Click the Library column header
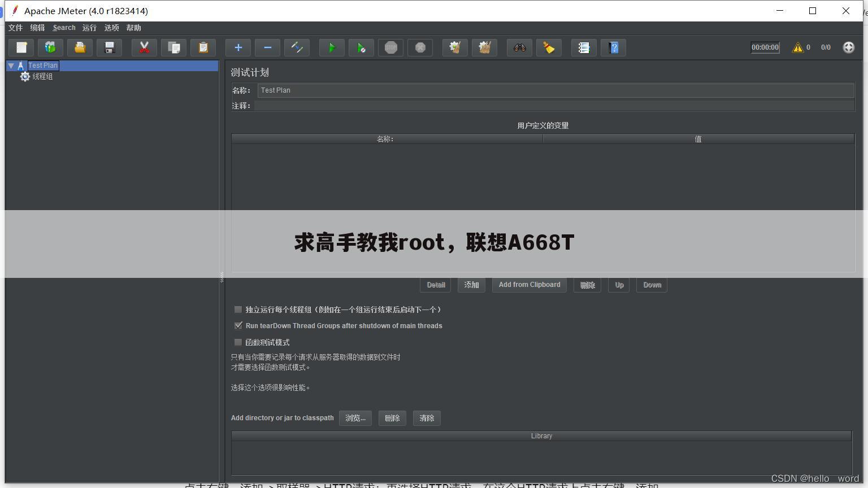This screenshot has height=488, width=868. [541, 436]
